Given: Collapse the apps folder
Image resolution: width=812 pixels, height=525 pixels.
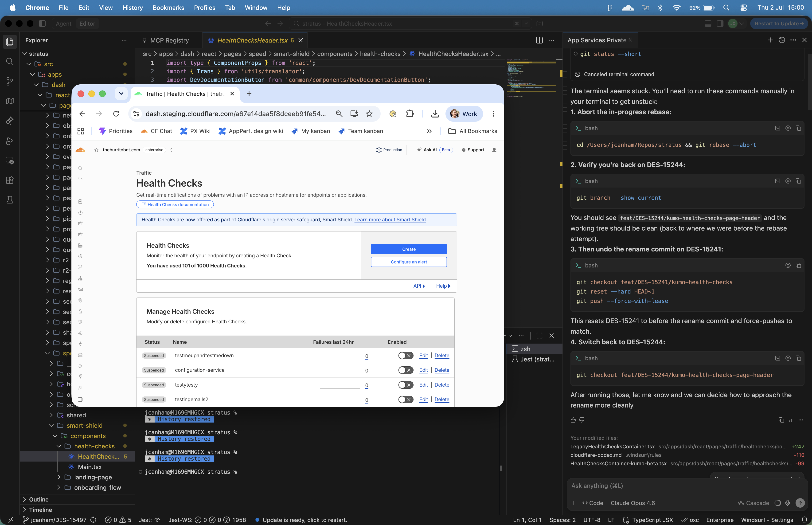Looking at the screenshot, I should point(33,74).
